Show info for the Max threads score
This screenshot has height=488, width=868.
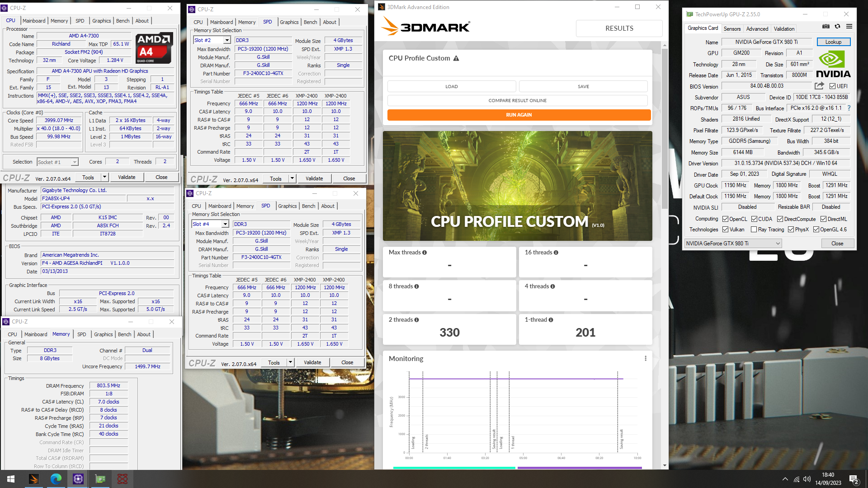(x=425, y=253)
